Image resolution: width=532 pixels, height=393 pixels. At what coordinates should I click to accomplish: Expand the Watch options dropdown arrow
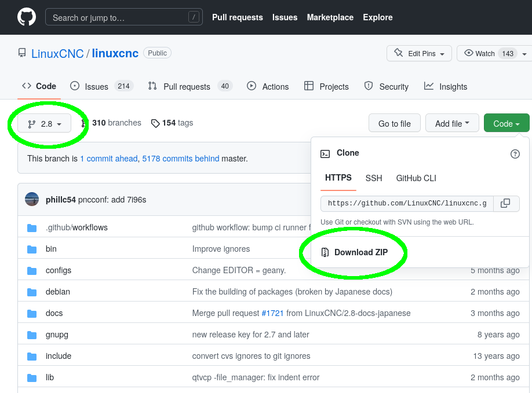(524, 54)
